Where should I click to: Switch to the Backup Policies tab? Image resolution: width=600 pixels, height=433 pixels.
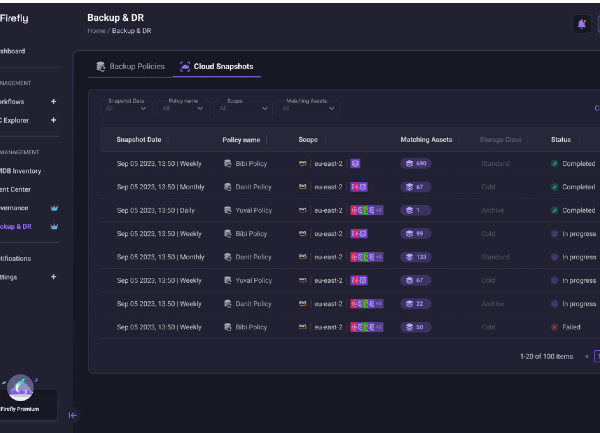coord(130,67)
